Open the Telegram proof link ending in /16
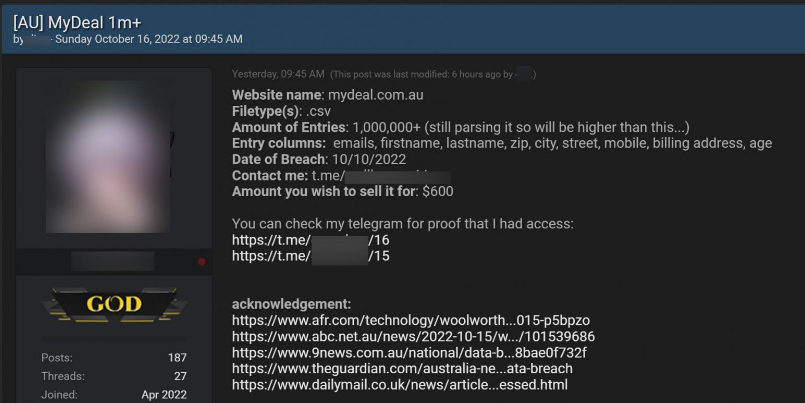 (x=310, y=240)
